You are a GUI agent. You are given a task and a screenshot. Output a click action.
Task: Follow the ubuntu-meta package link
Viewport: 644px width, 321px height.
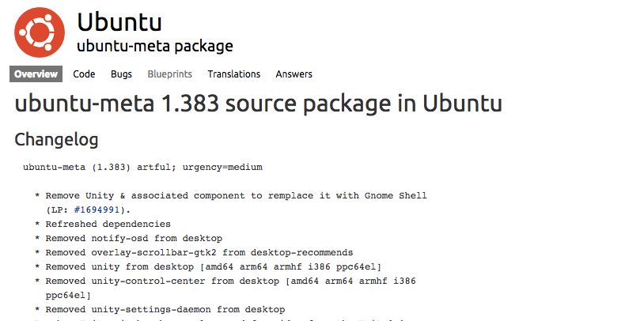click(x=154, y=46)
